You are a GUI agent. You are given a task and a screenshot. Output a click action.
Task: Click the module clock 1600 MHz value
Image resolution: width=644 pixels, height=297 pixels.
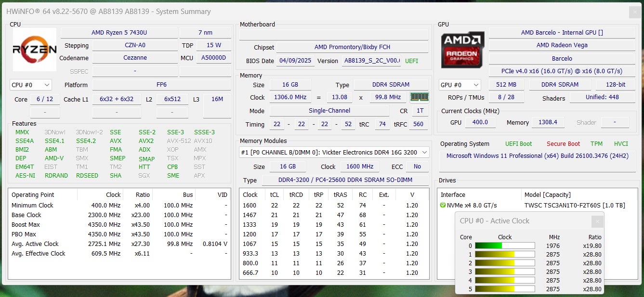[360, 167]
